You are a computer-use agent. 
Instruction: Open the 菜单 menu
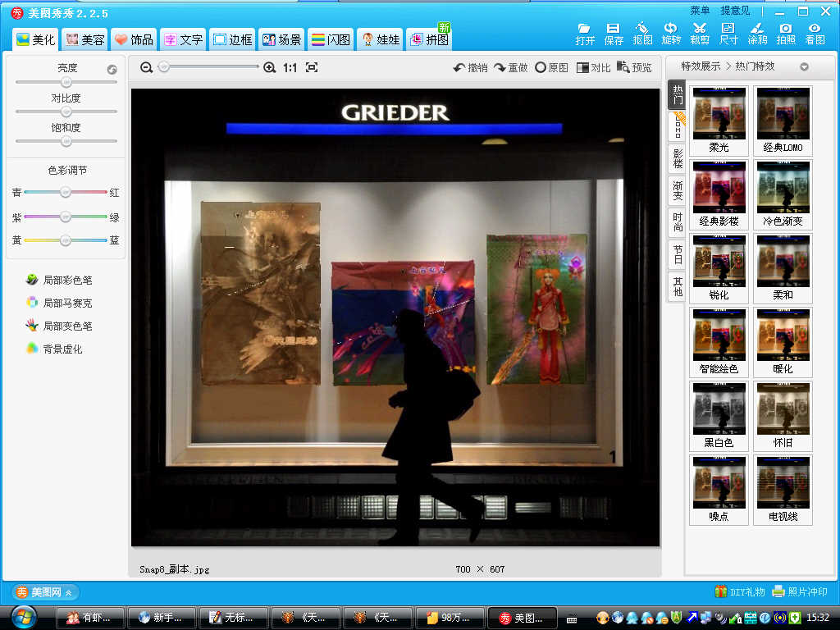pyautogui.click(x=700, y=10)
